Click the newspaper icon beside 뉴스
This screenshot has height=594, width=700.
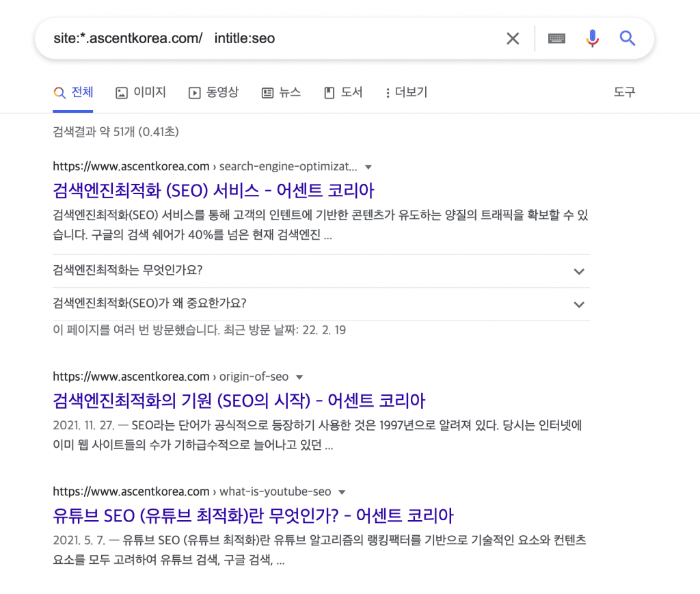[267, 93]
